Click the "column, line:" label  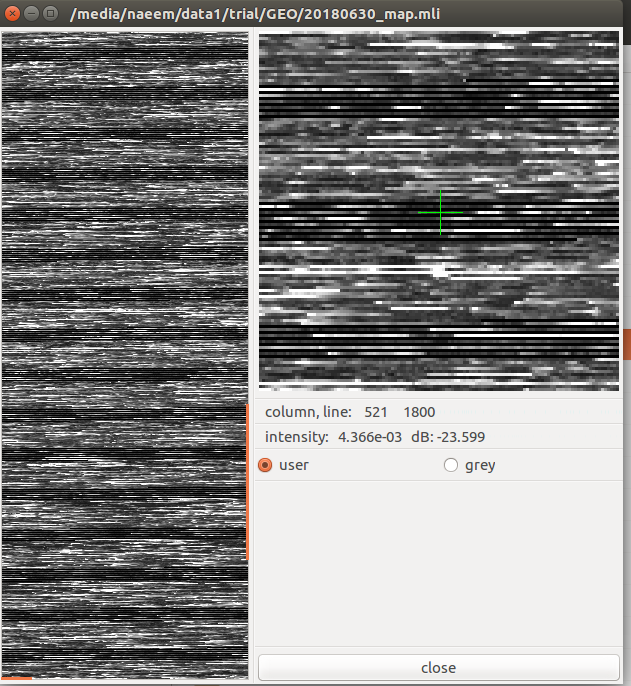(x=308, y=412)
